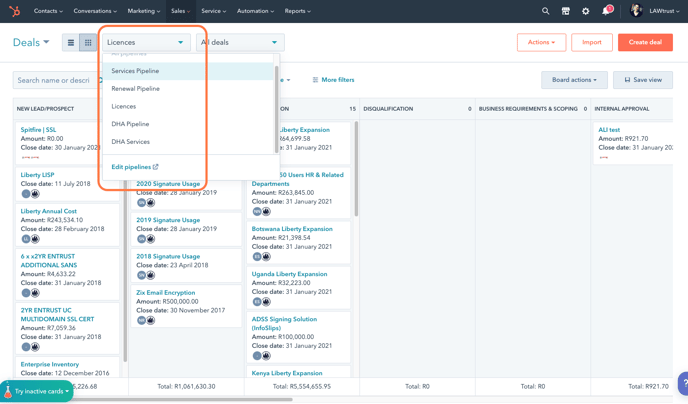
Task: Open the All deals view dropdown
Action: point(240,43)
